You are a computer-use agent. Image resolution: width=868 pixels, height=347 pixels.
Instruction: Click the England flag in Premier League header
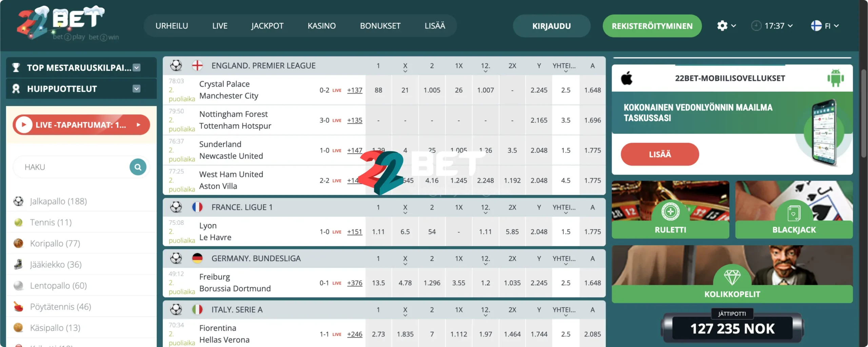pyautogui.click(x=198, y=65)
